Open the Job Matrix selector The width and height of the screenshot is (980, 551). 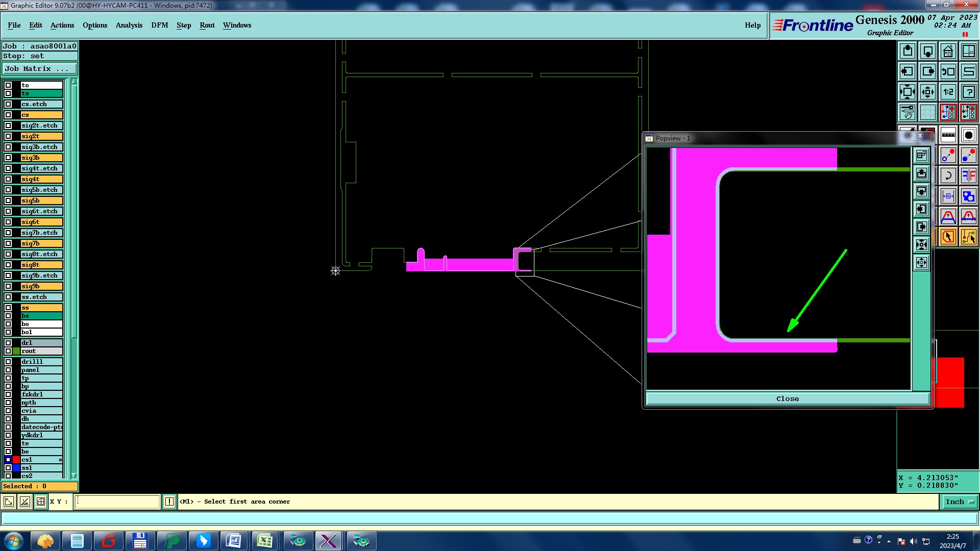click(40, 69)
